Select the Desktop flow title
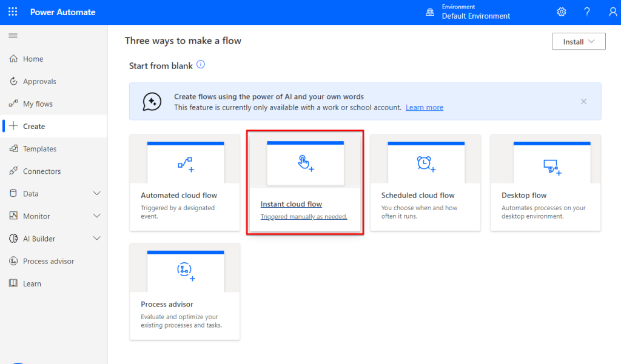The image size is (621, 364). click(524, 195)
